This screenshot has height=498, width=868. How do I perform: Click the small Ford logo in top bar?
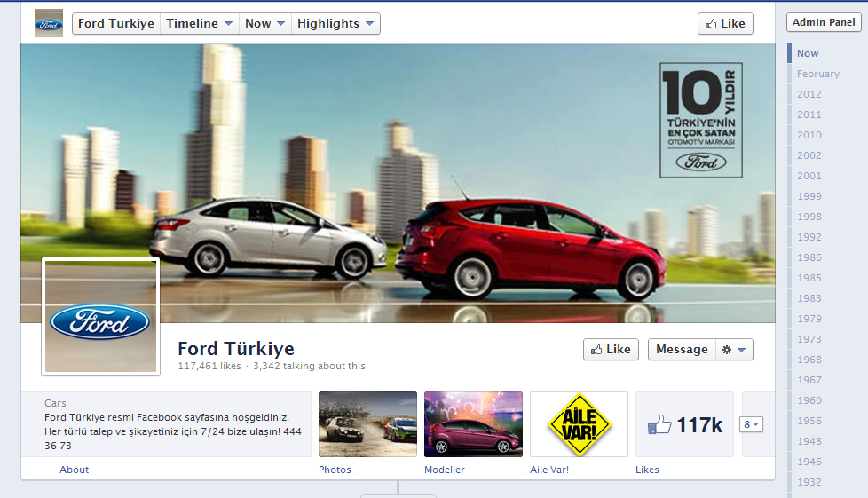(48, 23)
